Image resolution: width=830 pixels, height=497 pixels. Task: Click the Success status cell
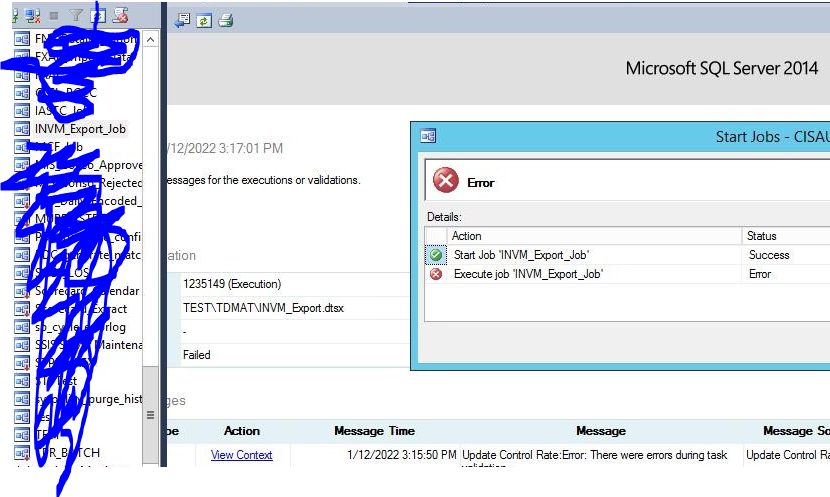(x=769, y=255)
